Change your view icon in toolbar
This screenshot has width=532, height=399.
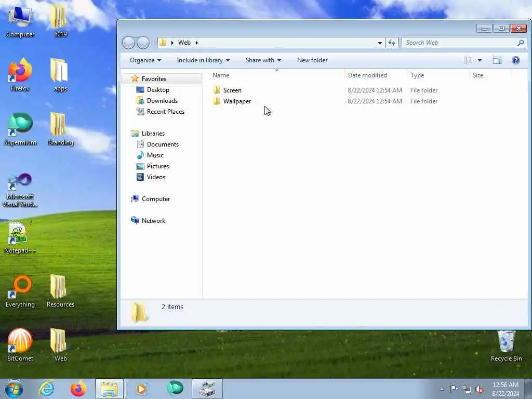(469, 60)
